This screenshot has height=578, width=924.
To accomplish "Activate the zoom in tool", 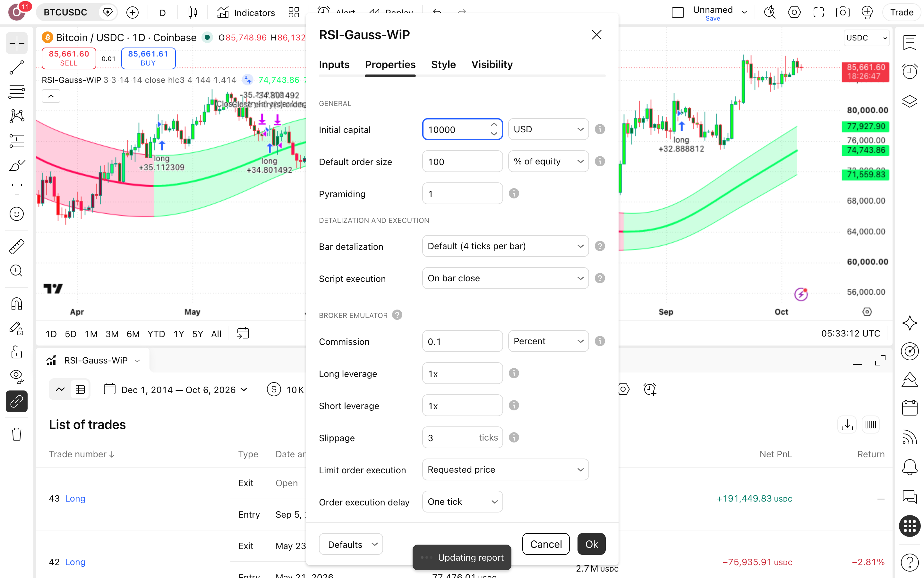I will [16, 271].
